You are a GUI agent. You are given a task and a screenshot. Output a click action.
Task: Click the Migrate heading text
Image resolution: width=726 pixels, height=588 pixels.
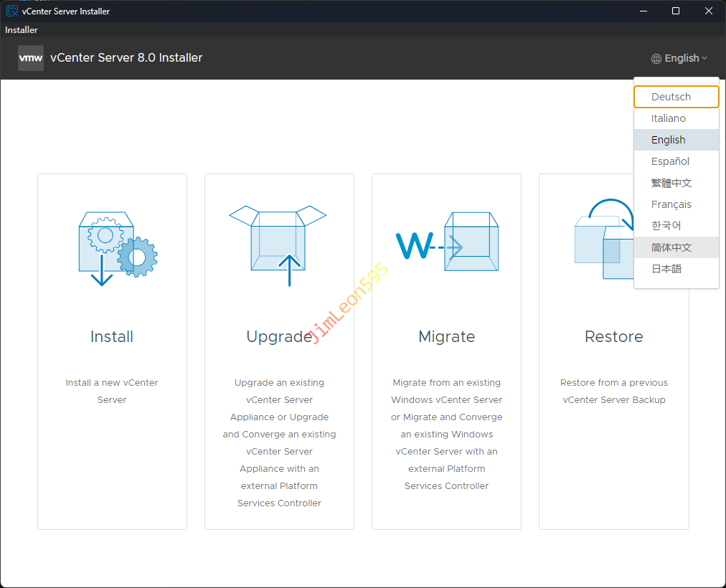(446, 336)
